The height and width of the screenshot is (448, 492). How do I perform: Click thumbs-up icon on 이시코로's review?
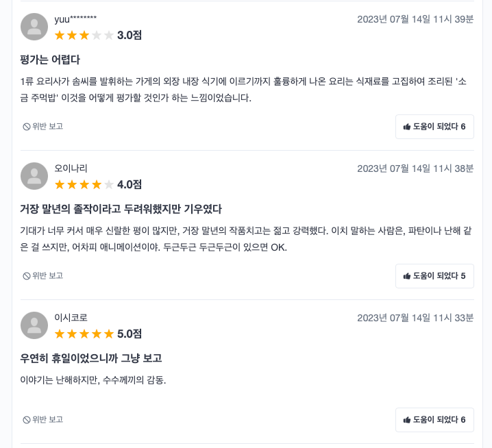pyautogui.click(x=407, y=420)
